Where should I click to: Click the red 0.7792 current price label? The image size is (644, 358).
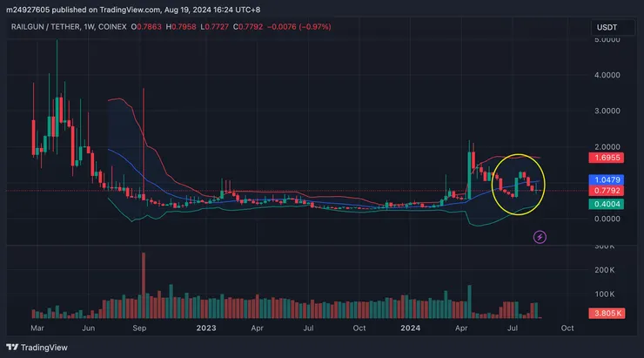click(607, 191)
